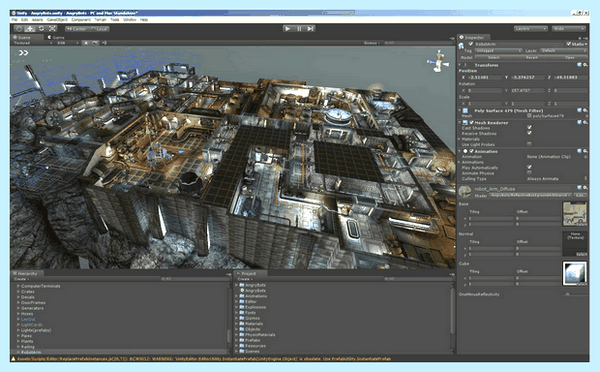Open the GameObject menu
Screen dimensions: 600x372
point(57,20)
